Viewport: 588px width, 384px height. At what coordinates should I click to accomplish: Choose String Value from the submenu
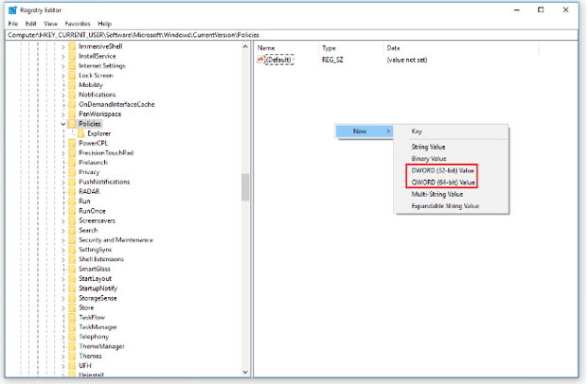[x=451, y=147]
